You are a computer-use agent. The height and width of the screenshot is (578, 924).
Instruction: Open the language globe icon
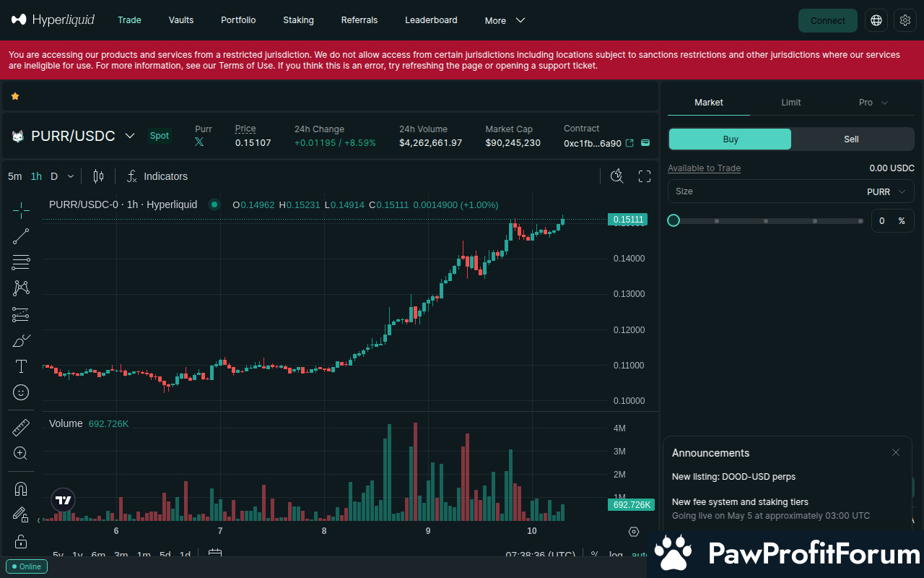pyautogui.click(x=876, y=20)
